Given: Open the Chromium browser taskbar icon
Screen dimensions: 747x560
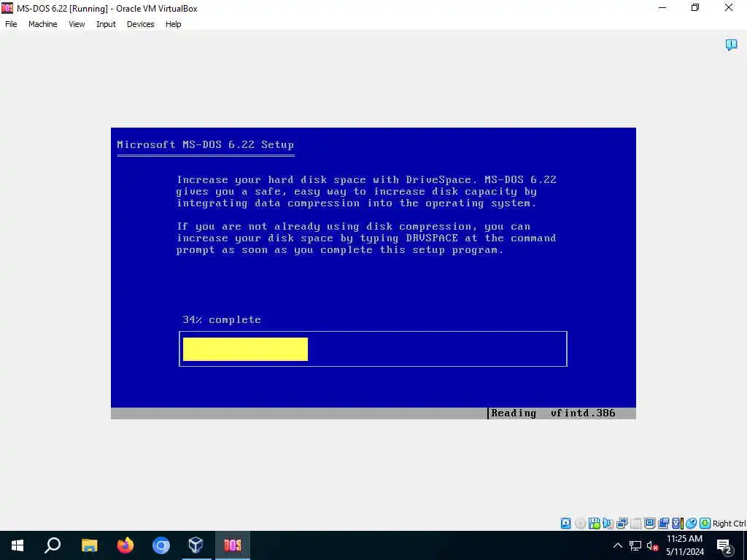Looking at the screenshot, I should coord(161,545).
